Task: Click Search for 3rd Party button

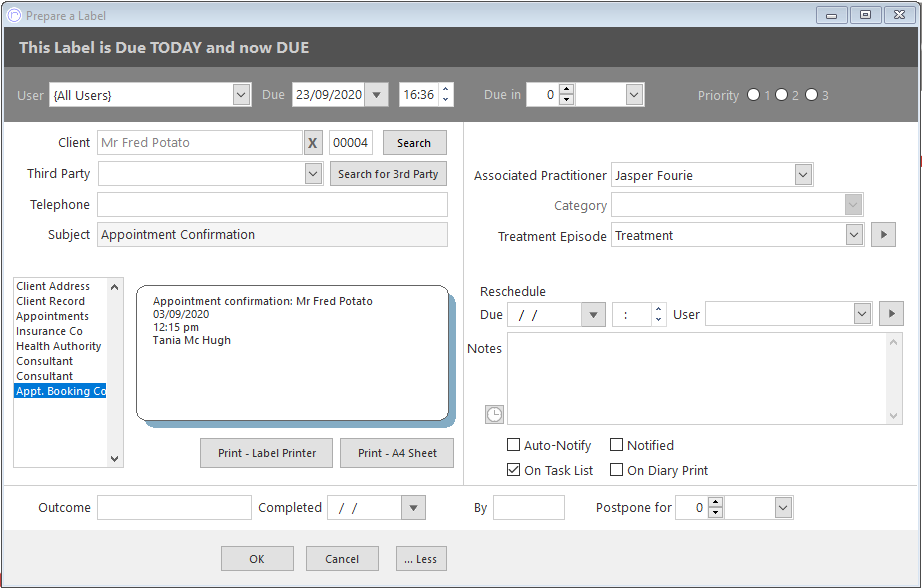Action: [x=388, y=174]
